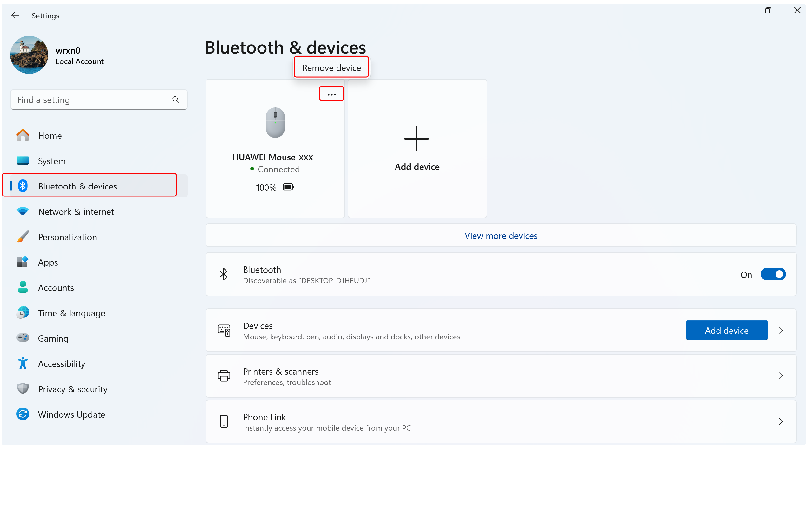Expand the Devices section chevron
The height and width of the screenshot is (507, 812).
[x=780, y=330]
